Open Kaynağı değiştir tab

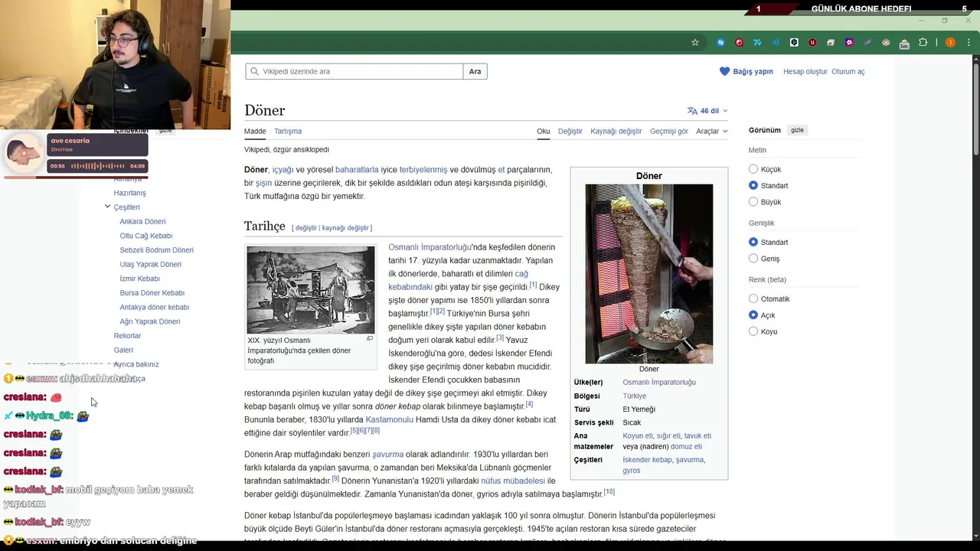pos(616,131)
